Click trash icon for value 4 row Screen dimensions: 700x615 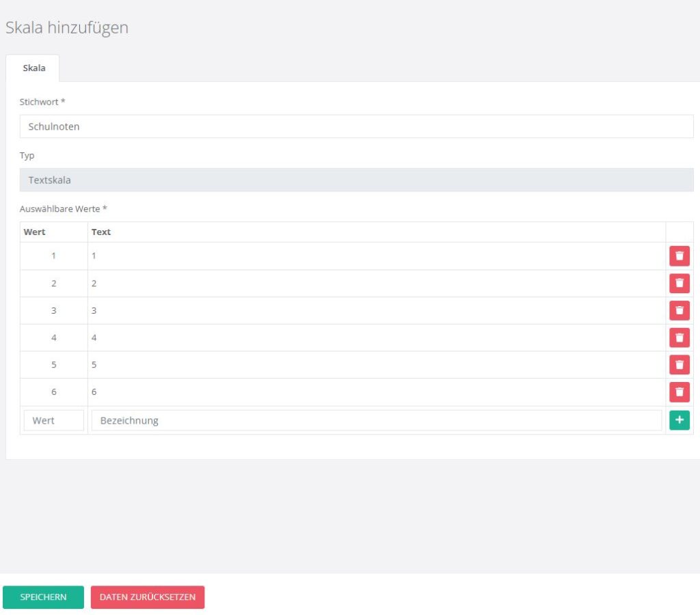point(679,338)
